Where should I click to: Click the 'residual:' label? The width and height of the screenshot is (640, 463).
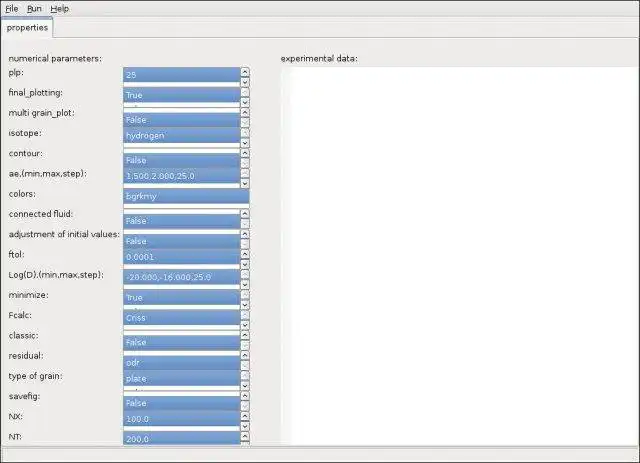[26, 356]
